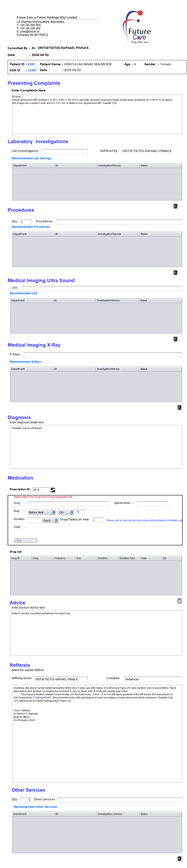Click trash icon below the Procedures table

pyautogui.click(x=175, y=272)
